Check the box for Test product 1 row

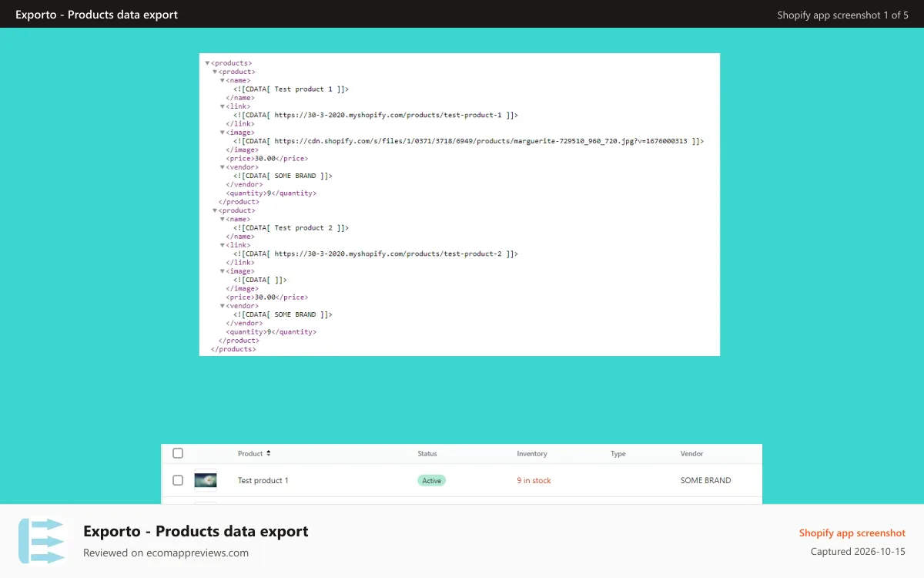[x=178, y=480]
